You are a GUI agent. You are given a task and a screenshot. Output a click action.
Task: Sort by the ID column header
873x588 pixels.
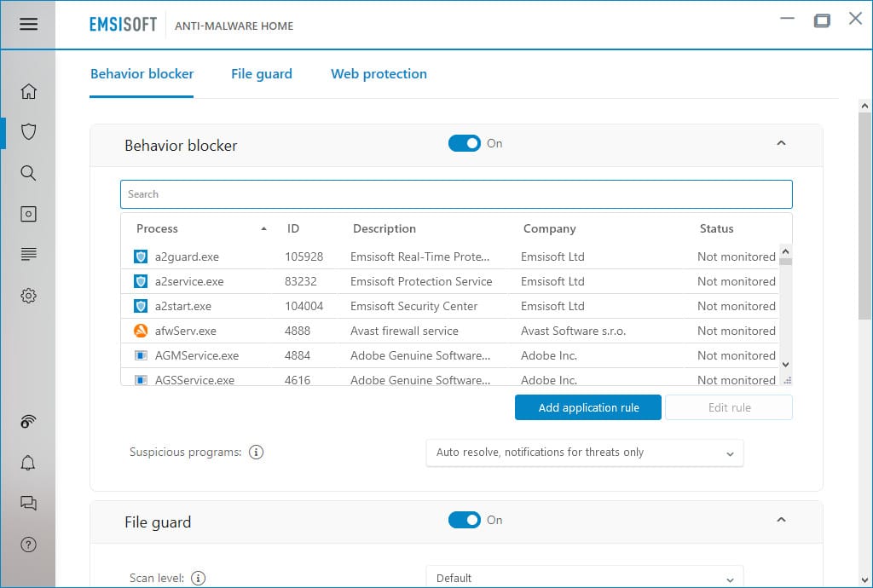pos(293,228)
